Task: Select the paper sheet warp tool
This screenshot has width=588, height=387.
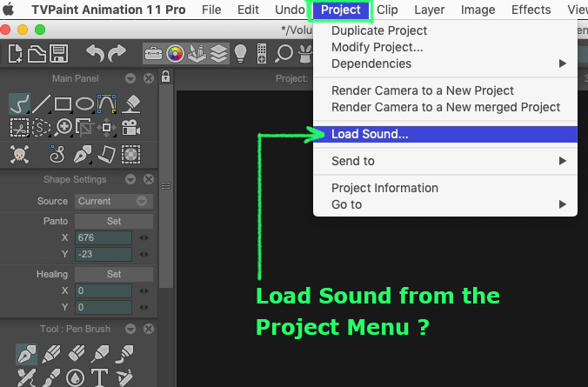Action: [106, 154]
